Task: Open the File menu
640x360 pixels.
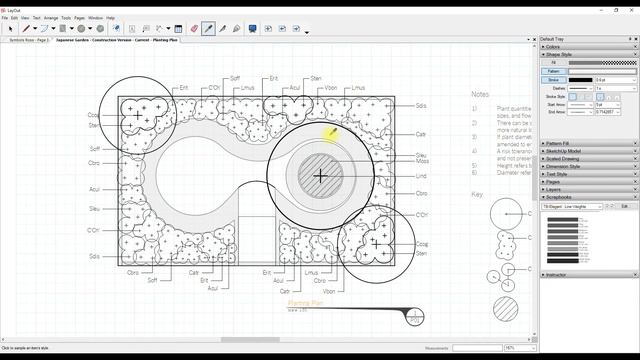Action: click(4, 18)
